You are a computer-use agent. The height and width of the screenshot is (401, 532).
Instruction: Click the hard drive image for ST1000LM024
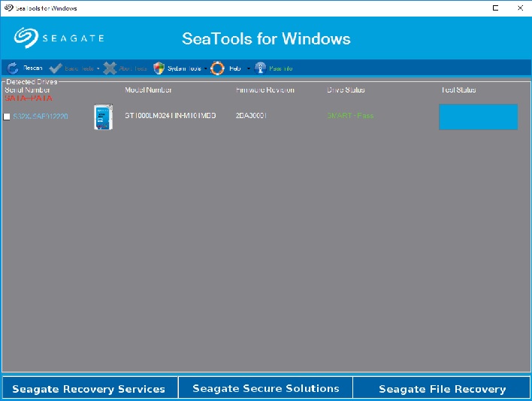[x=103, y=117]
